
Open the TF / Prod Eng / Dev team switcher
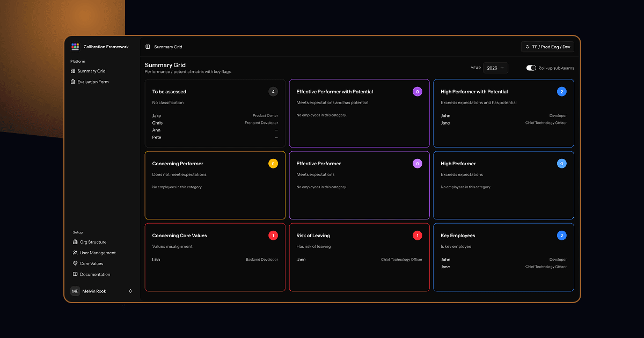coord(547,47)
